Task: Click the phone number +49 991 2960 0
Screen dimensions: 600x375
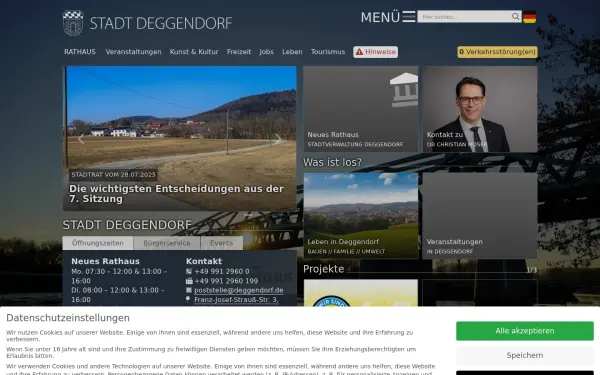Action: [x=222, y=271]
